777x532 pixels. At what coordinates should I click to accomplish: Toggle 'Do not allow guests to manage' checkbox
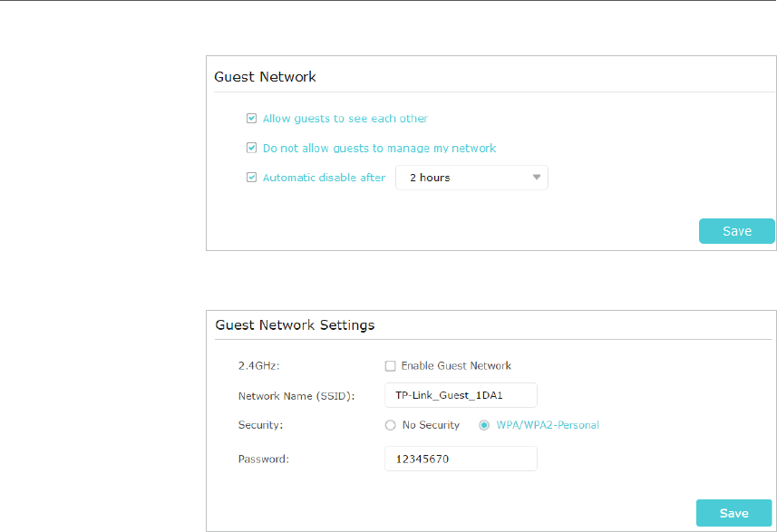tap(252, 148)
